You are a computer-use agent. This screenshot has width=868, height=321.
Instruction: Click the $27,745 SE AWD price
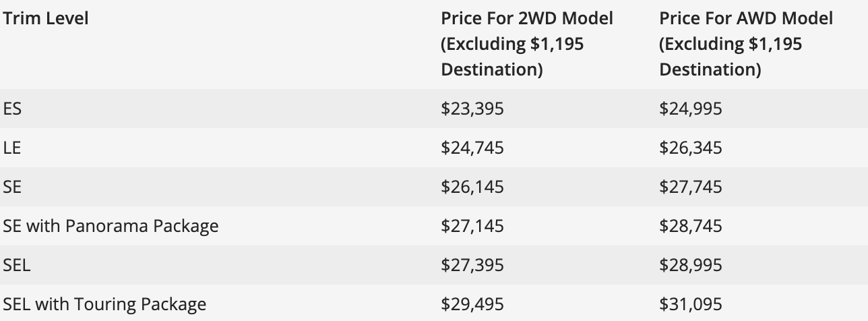pyautogui.click(x=690, y=187)
